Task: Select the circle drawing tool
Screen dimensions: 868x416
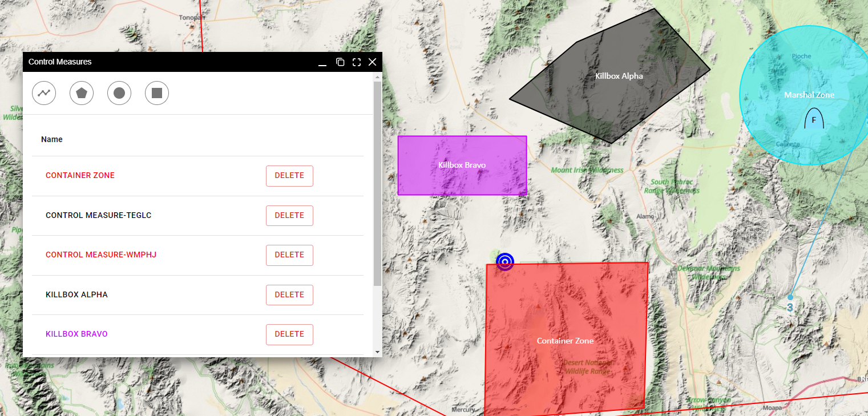Action: 119,93
